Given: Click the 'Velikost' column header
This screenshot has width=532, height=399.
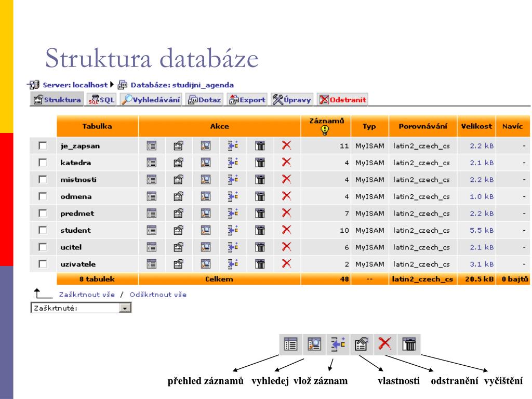Looking at the screenshot, I should click(x=476, y=126).
